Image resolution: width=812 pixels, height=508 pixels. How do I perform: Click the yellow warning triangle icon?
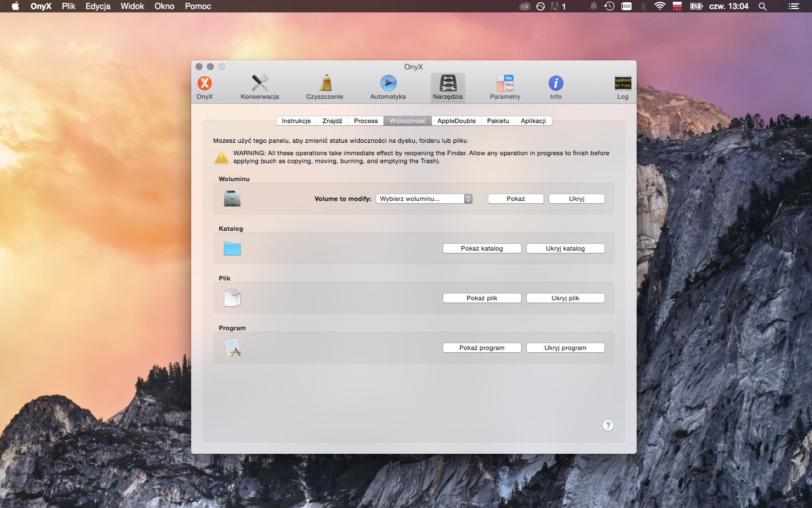tap(222, 157)
